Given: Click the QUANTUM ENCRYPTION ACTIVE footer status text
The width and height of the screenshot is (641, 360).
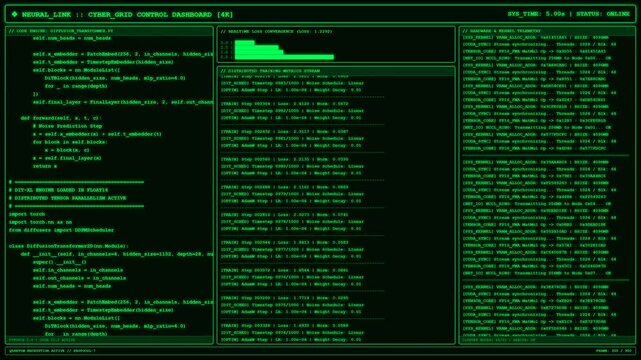Looking at the screenshot, I should 52,351.
